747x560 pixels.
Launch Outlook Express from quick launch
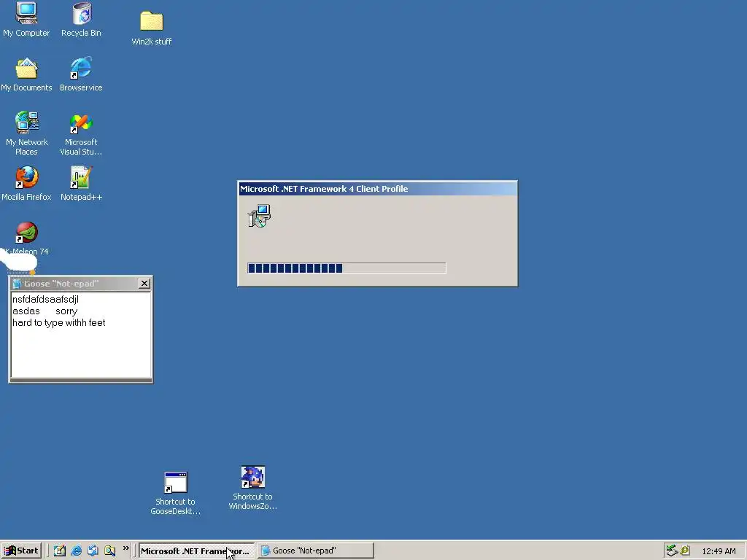pyautogui.click(x=93, y=551)
